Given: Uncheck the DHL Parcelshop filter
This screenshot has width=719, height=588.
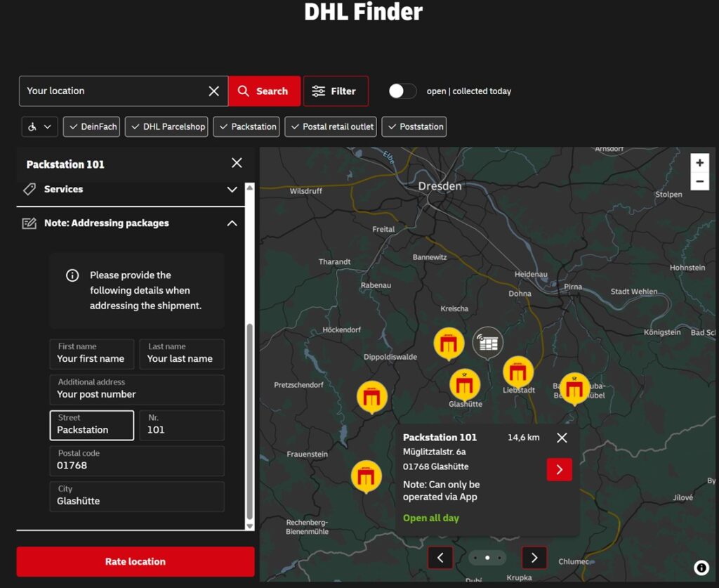Looking at the screenshot, I should click(167, 127).
